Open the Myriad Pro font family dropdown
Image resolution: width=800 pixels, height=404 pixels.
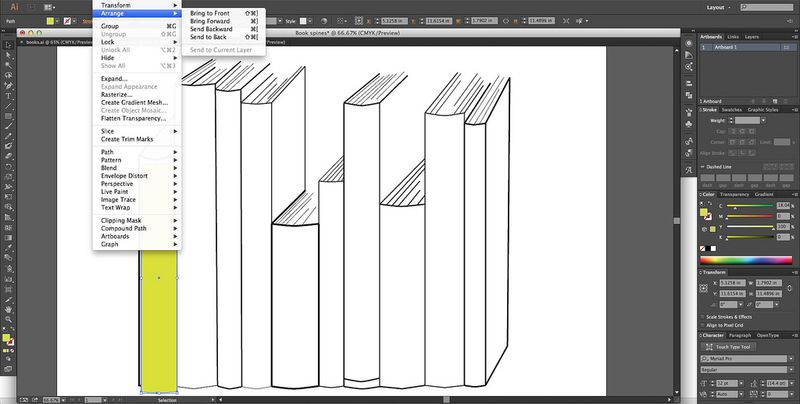click(791, 357)
